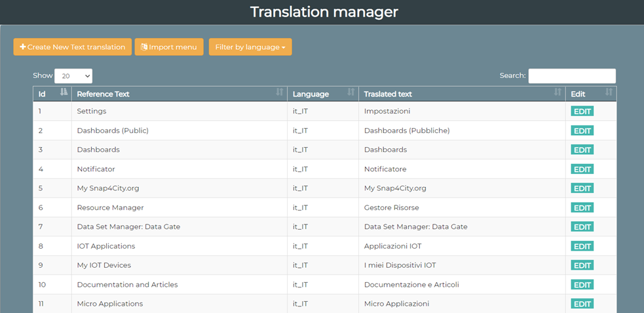Click the Language column sort icon
644x313 pixels.
coord(350,93)
